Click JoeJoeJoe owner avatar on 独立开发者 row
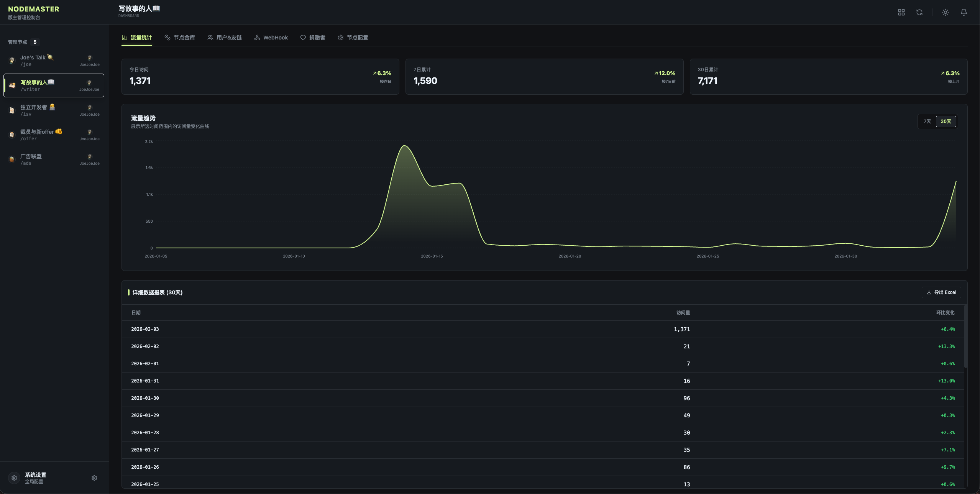Image resolution: width=980 pixels, height=494 pixels. 89,108
